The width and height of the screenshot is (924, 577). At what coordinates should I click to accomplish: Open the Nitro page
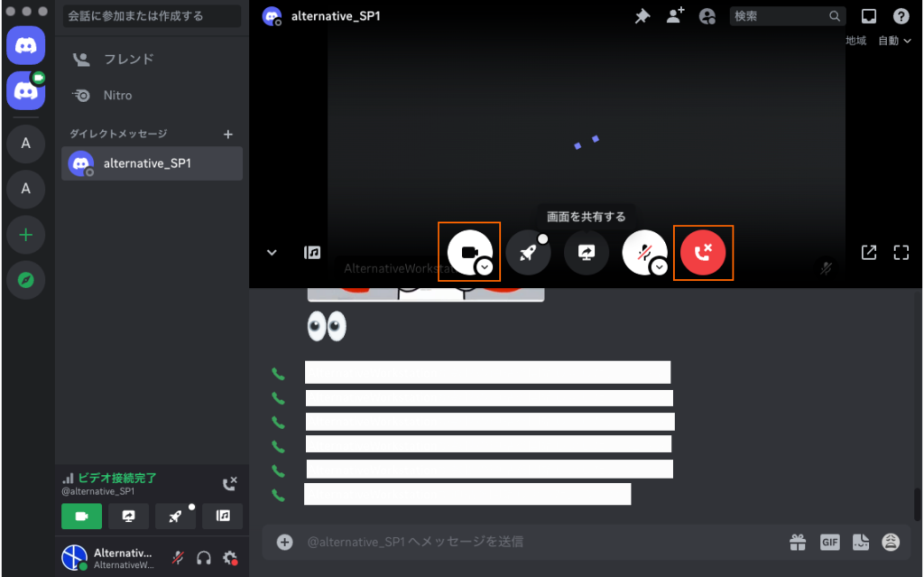pyautogui.click(x=117, y=95)
